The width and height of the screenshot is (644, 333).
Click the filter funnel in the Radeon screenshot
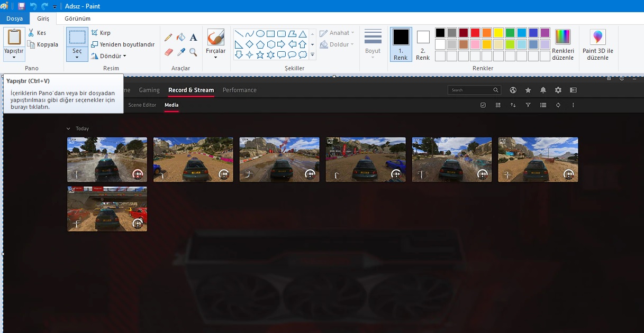[x=528, y=105]
